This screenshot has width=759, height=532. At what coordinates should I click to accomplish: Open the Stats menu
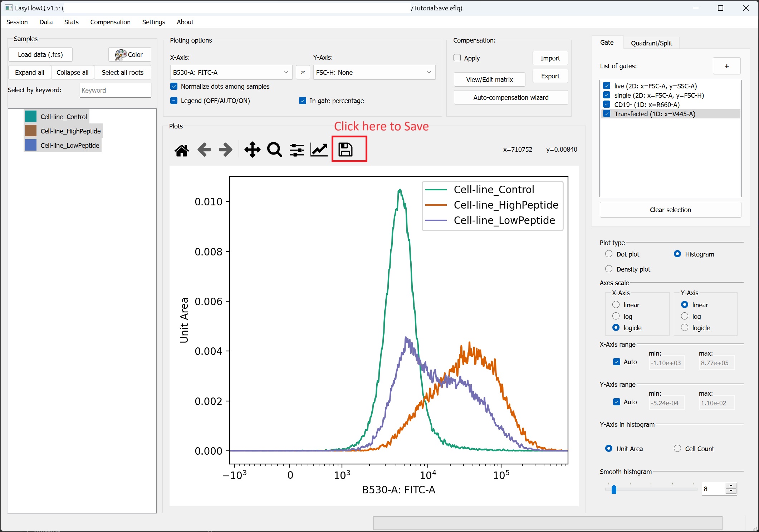72,22
